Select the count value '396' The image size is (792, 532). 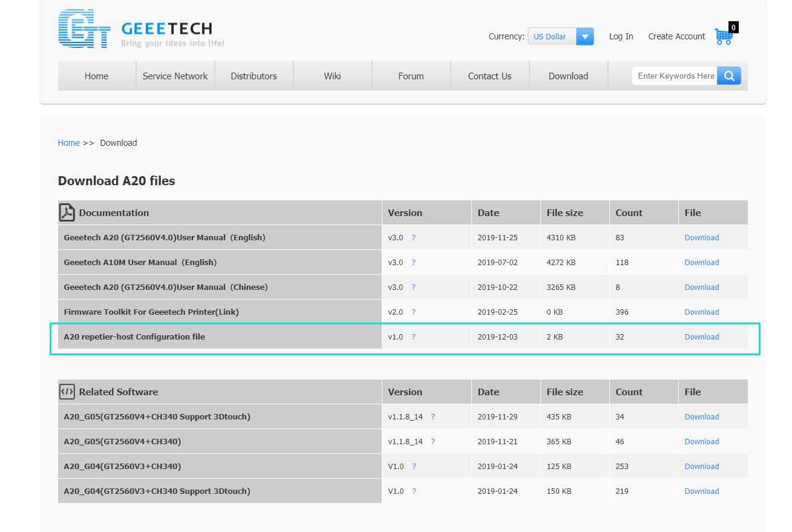(x=622, y=312)
